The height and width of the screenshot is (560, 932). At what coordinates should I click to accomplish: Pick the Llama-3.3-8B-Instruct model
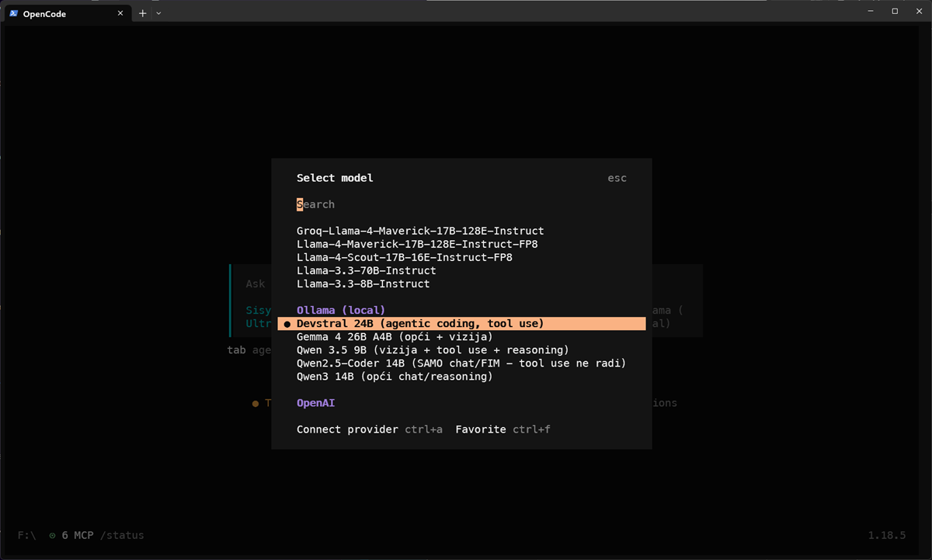(363, 283)
